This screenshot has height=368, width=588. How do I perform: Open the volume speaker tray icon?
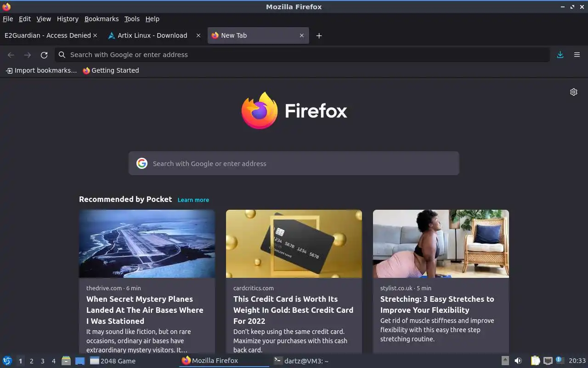(x=518, y=361)
